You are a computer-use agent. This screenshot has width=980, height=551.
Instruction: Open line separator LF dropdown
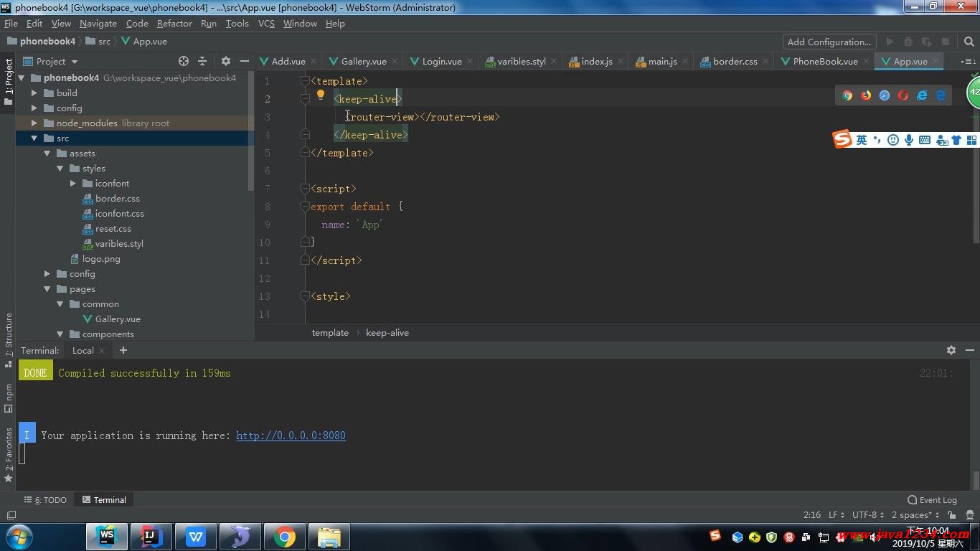pos(837,515)
